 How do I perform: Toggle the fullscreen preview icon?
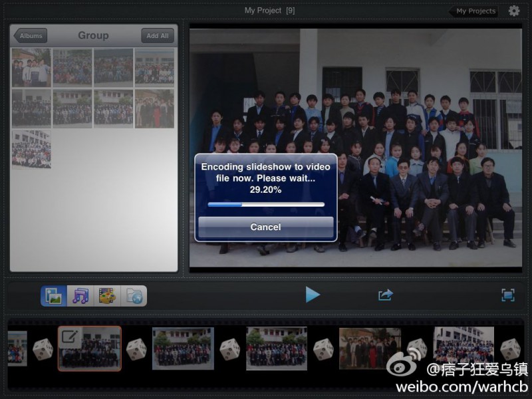pos(508,295)
